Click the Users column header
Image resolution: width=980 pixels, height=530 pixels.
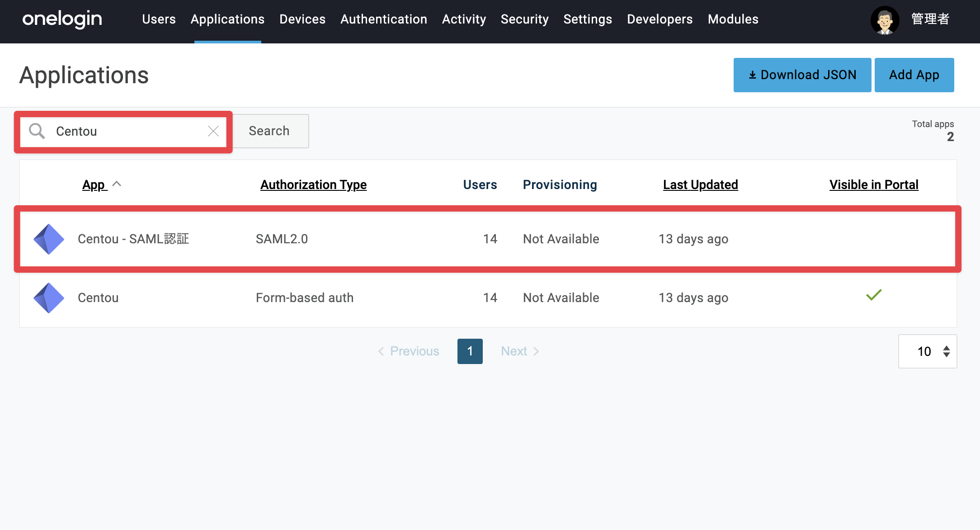point(480,185)
